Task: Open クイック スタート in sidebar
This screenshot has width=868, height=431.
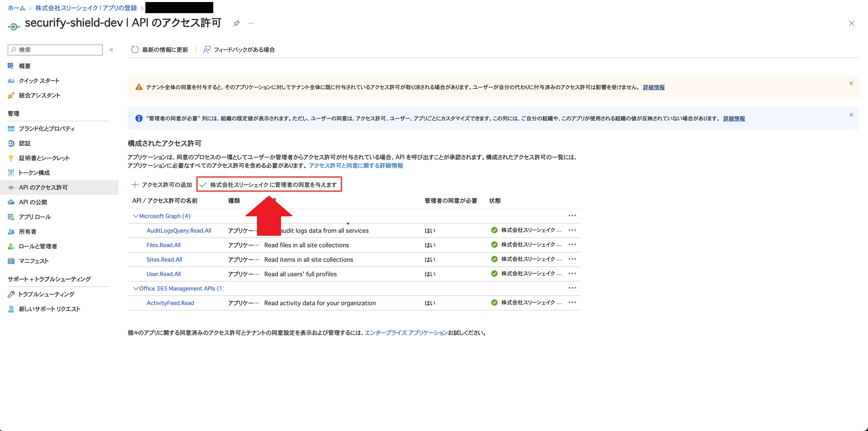Action: 34,81
